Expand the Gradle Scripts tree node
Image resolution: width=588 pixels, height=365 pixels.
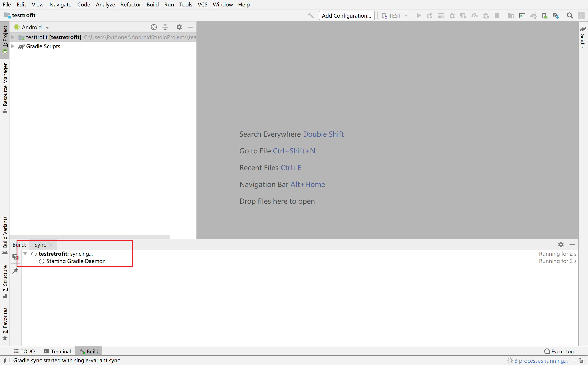[x=13, y=46]
